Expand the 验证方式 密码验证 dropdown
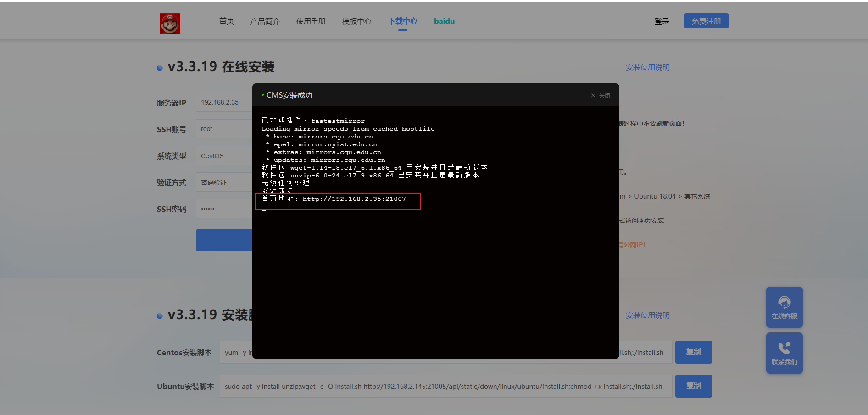Screen dimensions: 868x415 coord(224,183)
